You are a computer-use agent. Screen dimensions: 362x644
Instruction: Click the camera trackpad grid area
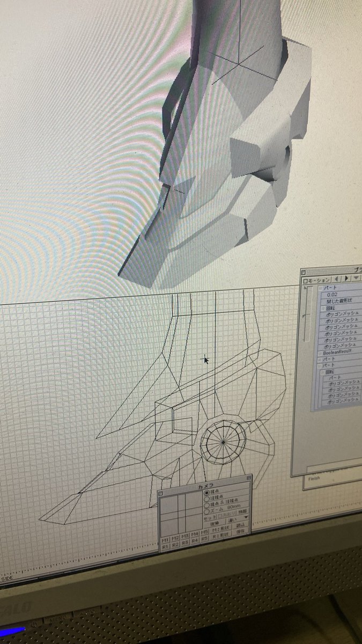tap(181, 514)
